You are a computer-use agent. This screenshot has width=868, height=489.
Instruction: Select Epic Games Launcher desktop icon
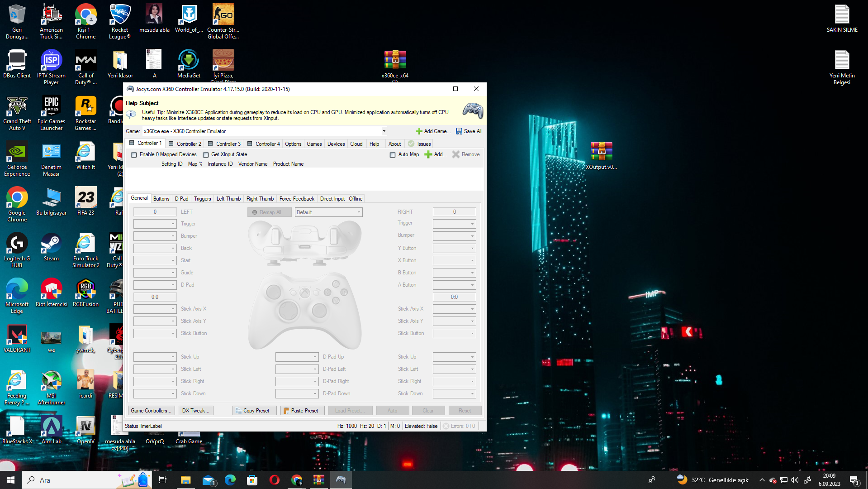coord(51,113)
